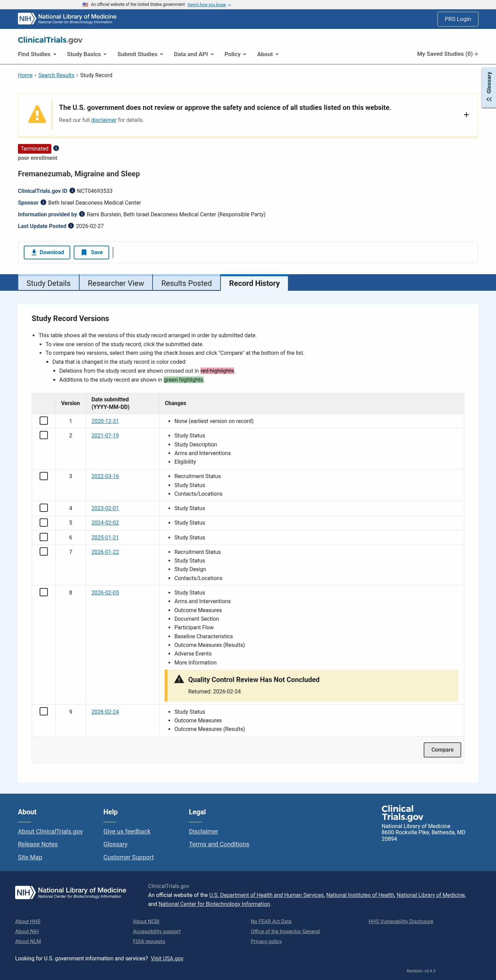Tick the version 9 checkbox
This screenshot has height=980, width=496.
coord(44,711)
